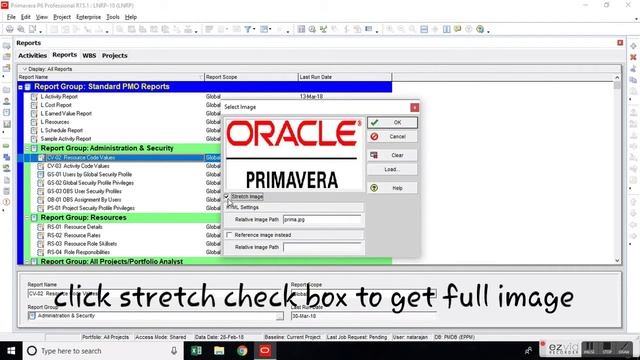Open the Display: All Reports dropdown
The height and width of the screenshot is (360, 640).
coord(48,69)
